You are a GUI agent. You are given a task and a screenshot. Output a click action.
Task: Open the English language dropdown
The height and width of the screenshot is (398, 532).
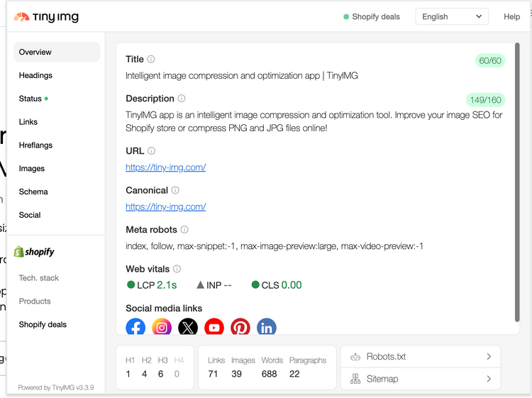[452, 16]
